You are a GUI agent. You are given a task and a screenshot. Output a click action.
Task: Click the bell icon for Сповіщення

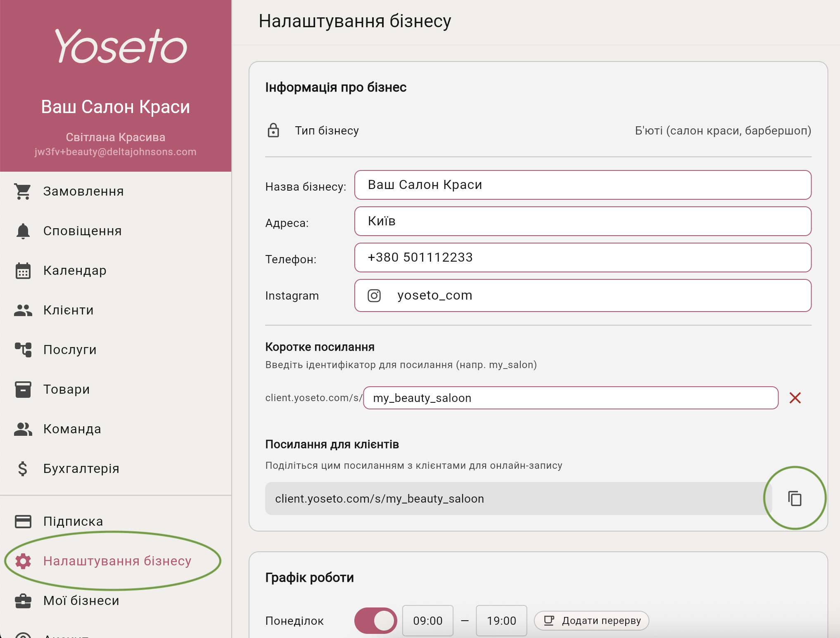click(x=23, y=231)
